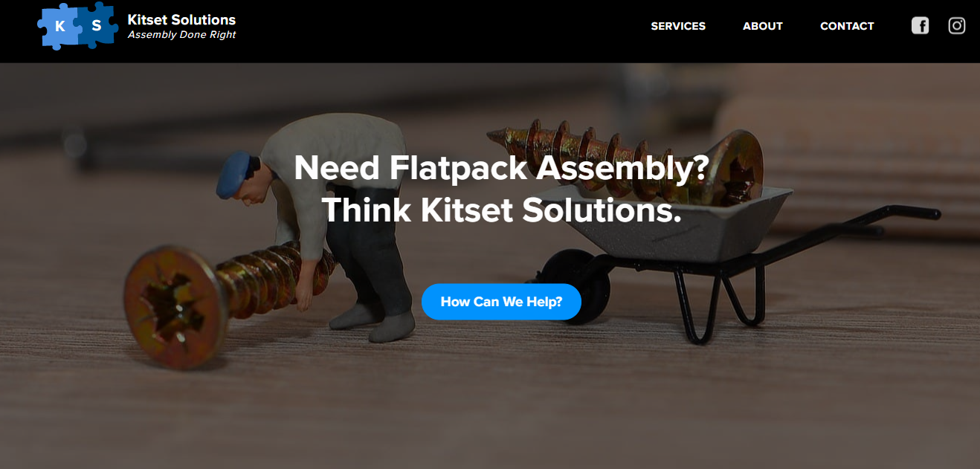
Task: Click the light blue K puzzle piece
Action: point(58,26)
